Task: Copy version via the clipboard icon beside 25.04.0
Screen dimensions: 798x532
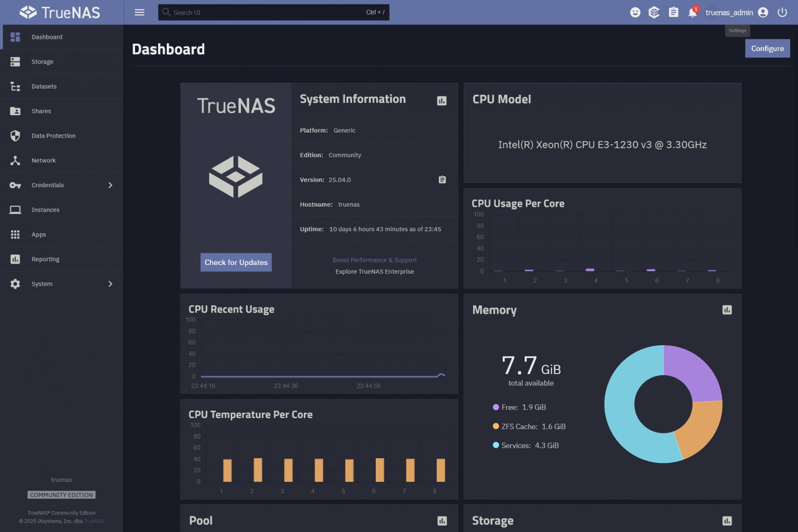Action: 442,180
